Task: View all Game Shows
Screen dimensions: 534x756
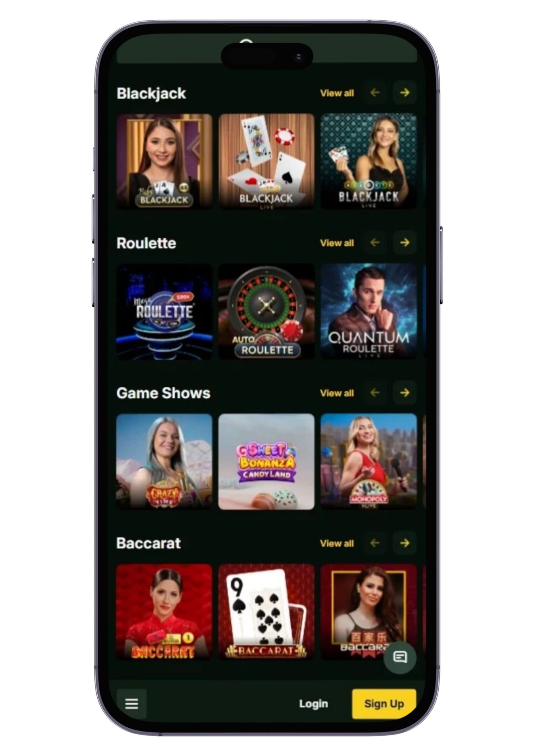Action: (337, 393)
